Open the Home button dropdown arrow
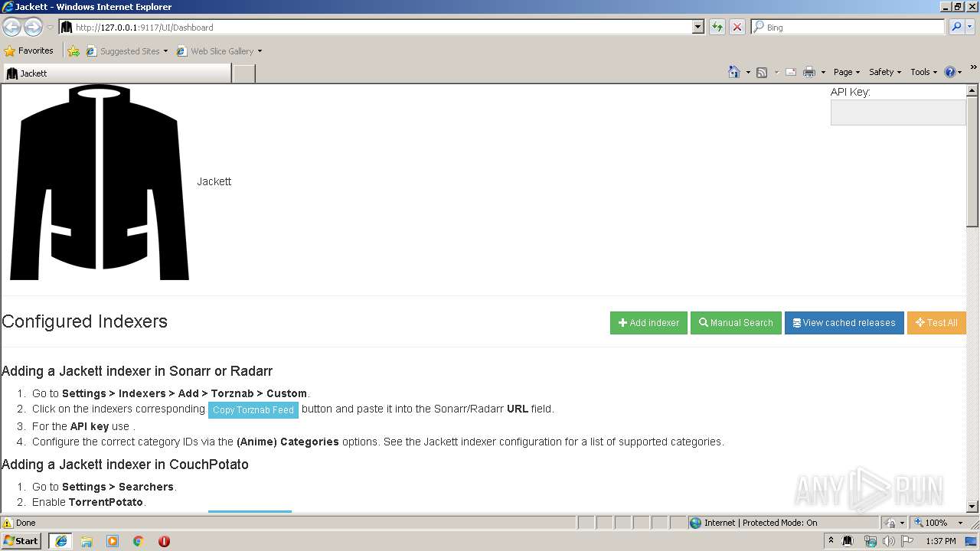The width and height of the screenshot is (980, 551). point(746,73)
